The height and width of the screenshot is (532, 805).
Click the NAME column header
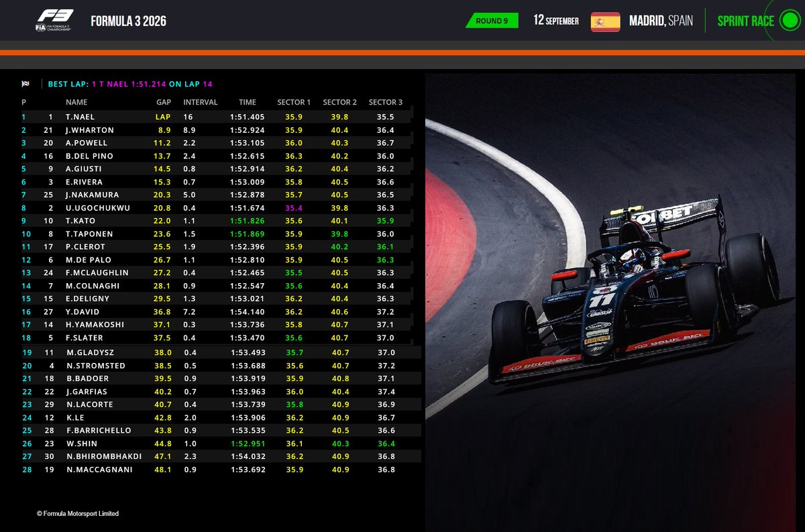point(76,103)
